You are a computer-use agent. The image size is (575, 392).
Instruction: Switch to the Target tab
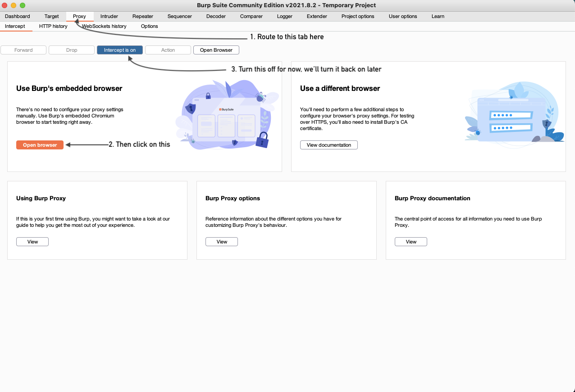click(52, 16)
